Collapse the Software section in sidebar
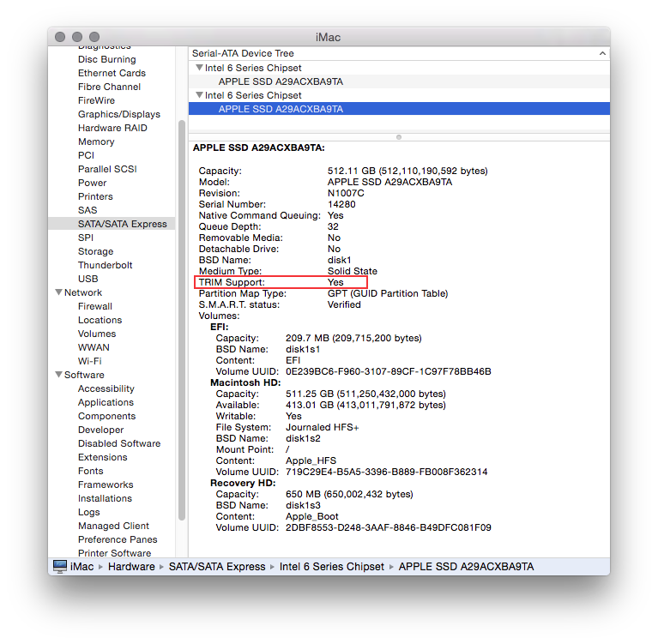658x644 pixels. pos(58,374)
